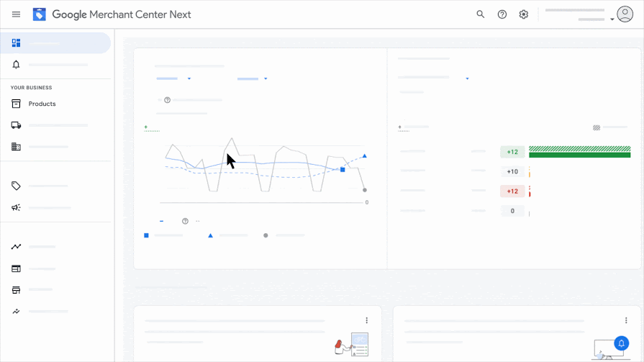
Task: Open the hamburger main menu
Action: [16, 14]
